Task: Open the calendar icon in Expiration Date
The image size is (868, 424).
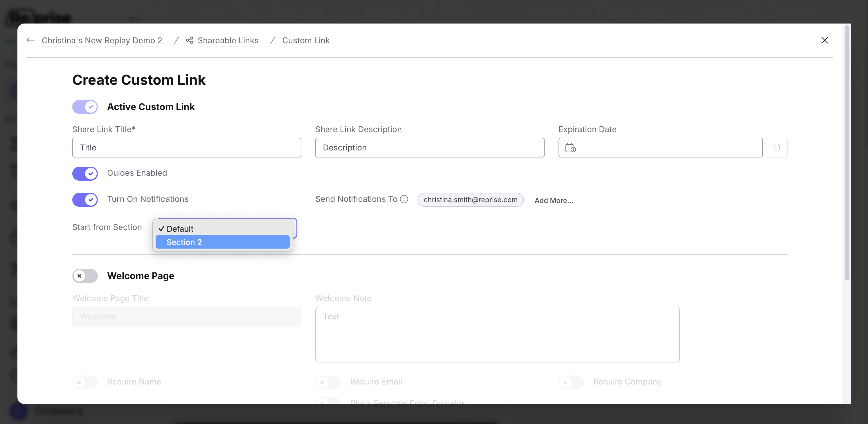Action: pos(570,148)
